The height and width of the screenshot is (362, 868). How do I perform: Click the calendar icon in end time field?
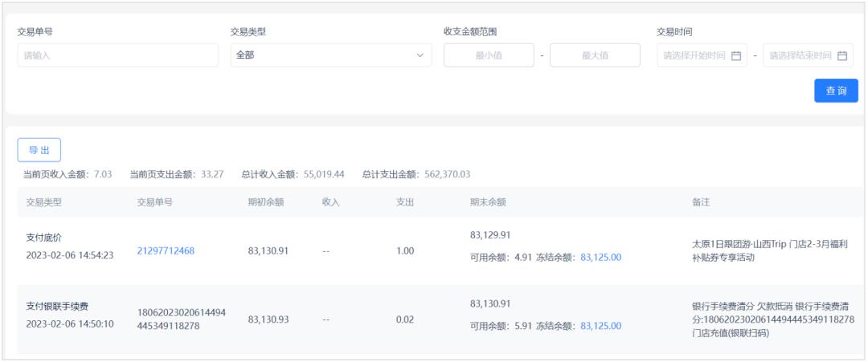coord(842,55)
